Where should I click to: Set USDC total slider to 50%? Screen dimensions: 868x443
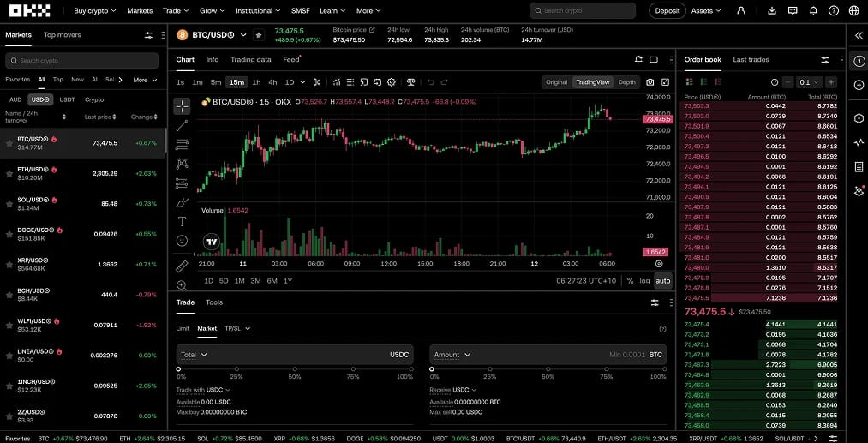coord(295,368)
